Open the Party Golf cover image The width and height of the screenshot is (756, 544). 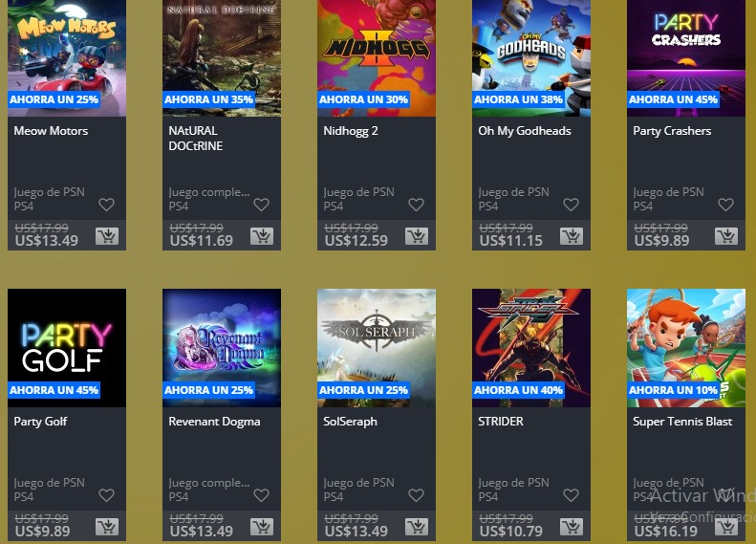tap(67, 348)
